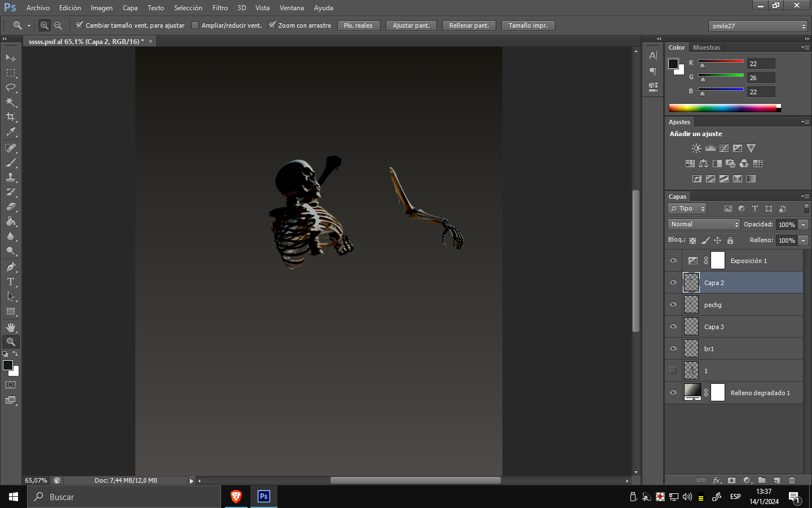The width and height of the screenshot is (812, 508).
Task: Select the Eraser tool
Action: (x=11, y=207)
